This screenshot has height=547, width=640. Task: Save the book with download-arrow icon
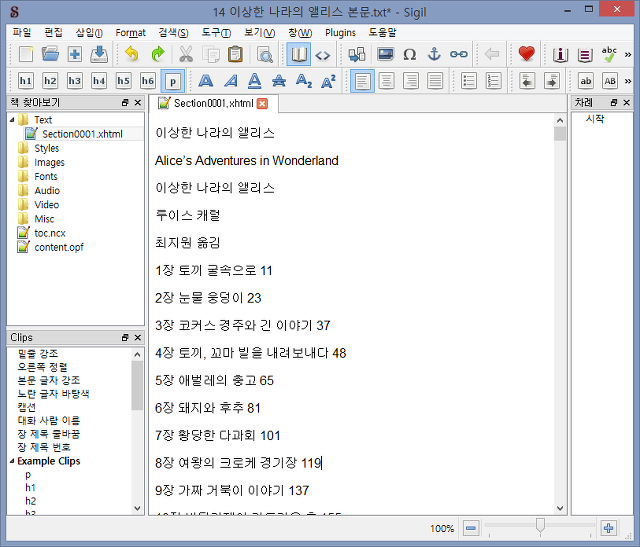(x=99, y=54)
